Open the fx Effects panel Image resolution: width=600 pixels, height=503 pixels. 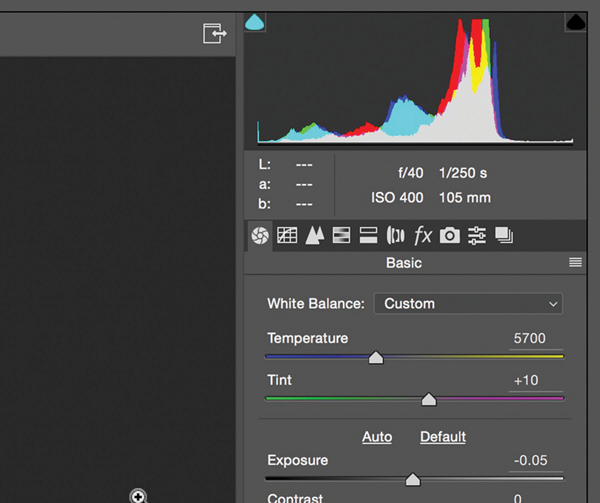422,236
